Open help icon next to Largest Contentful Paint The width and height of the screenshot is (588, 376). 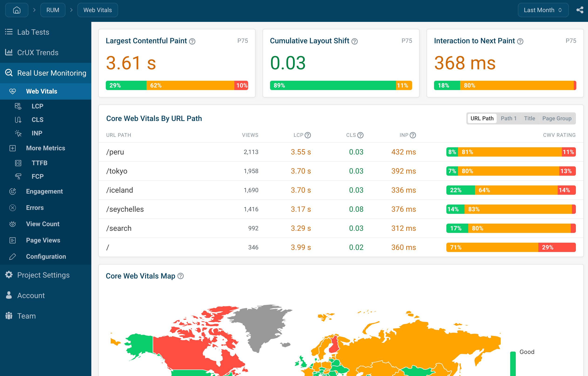click(192, 41)
